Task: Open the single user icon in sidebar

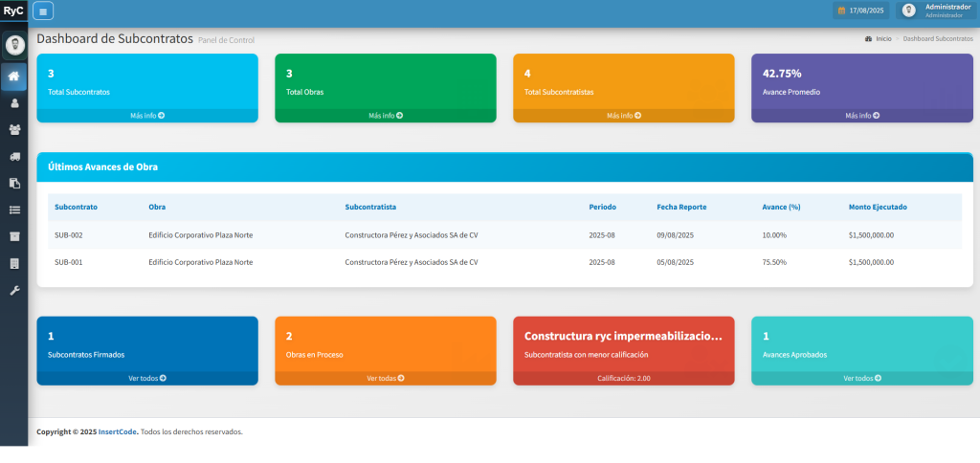Action: coord(13,103)
